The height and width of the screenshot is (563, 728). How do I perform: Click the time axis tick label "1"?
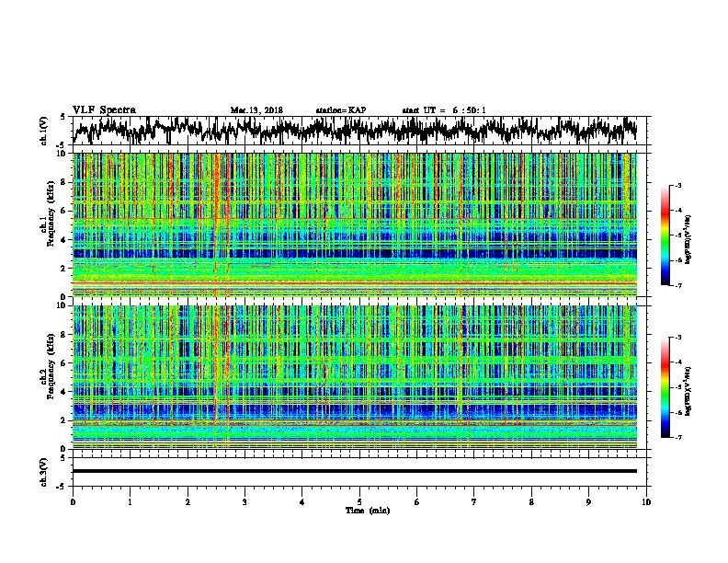coord(130,502)
